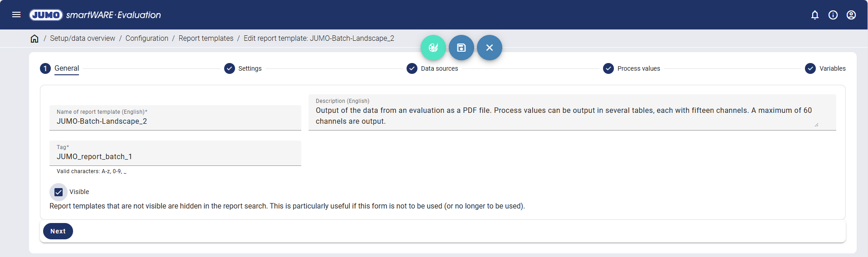
Task: Go to home via breadcrumb house icon
Action: coord(34,39)
